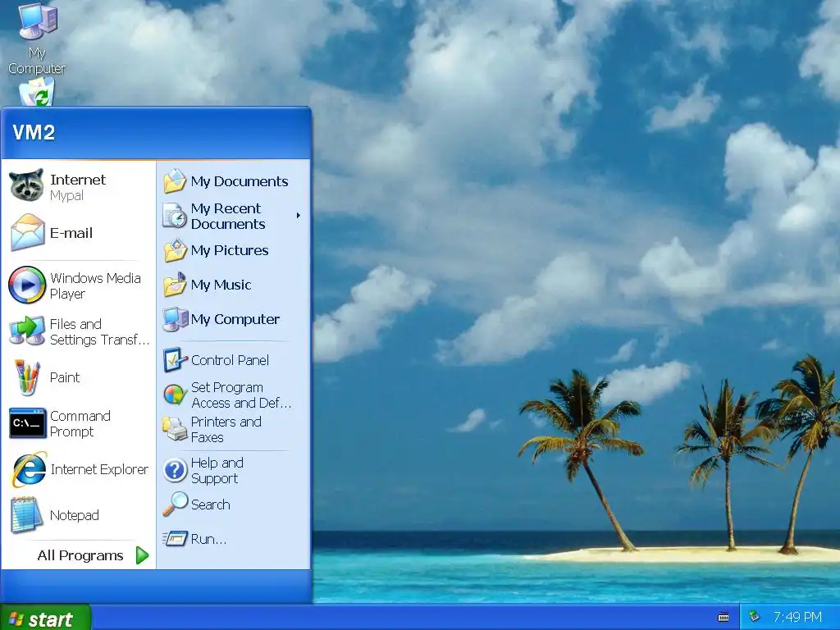Click the Notepad text label
840x630 pixels.
coord(75,515)
